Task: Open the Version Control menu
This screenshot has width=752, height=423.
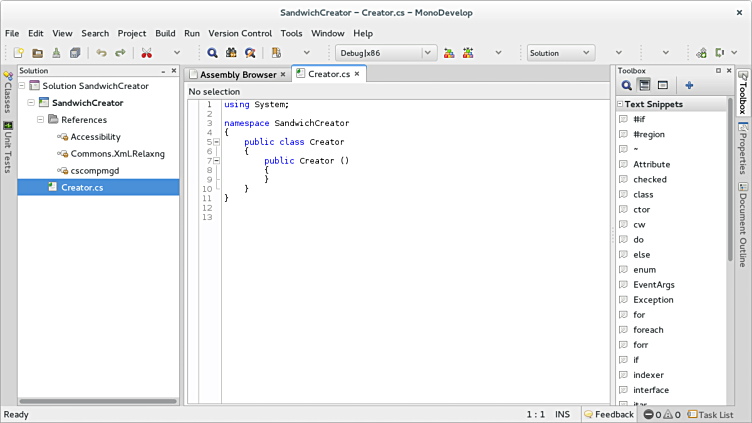Action: tap(239, 33)
